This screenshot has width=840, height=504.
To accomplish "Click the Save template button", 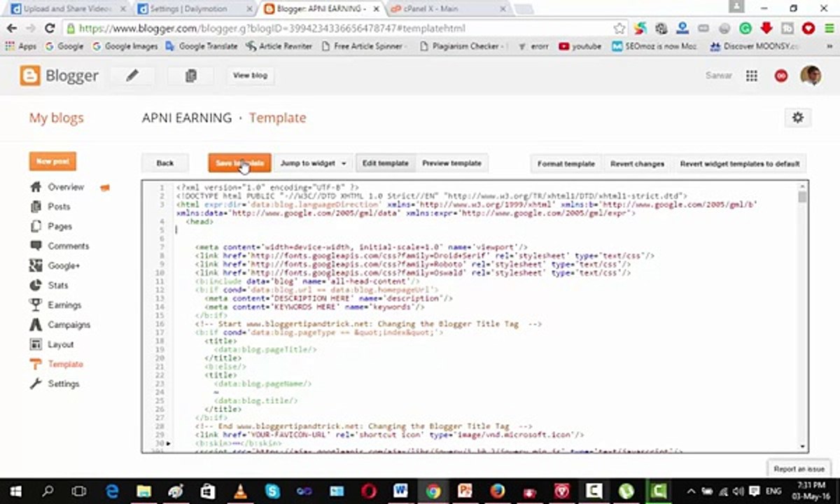I will pyautogui.click(x=239, y=163).
